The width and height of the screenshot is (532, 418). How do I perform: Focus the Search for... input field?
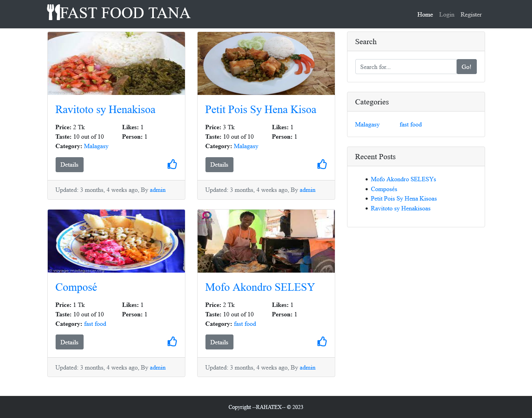(406, 67)
